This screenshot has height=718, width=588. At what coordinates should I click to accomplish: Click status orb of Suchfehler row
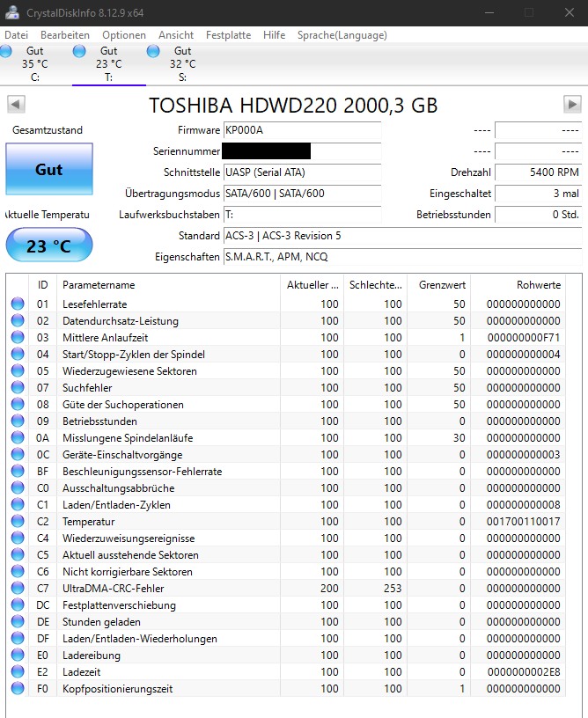click(18, 387)
